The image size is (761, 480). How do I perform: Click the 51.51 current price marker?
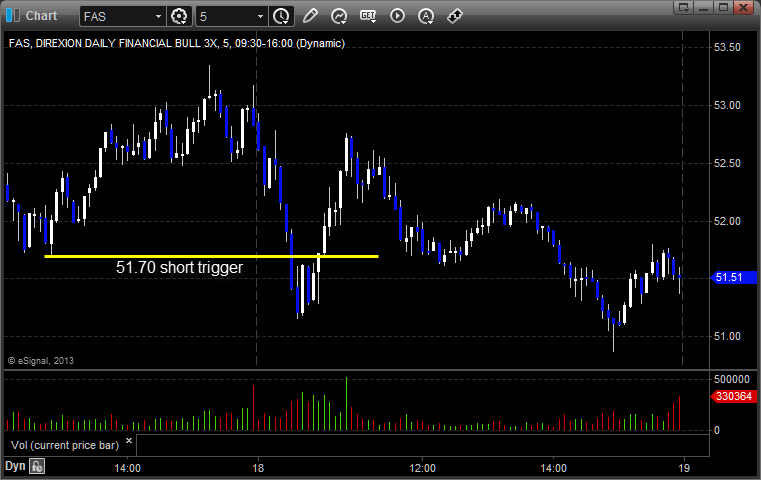pyautogui.click(x=733, y=277)
